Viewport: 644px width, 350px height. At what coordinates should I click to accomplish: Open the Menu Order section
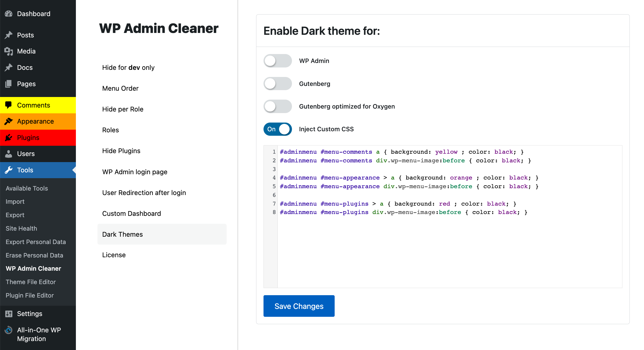(x=162, y=88)
